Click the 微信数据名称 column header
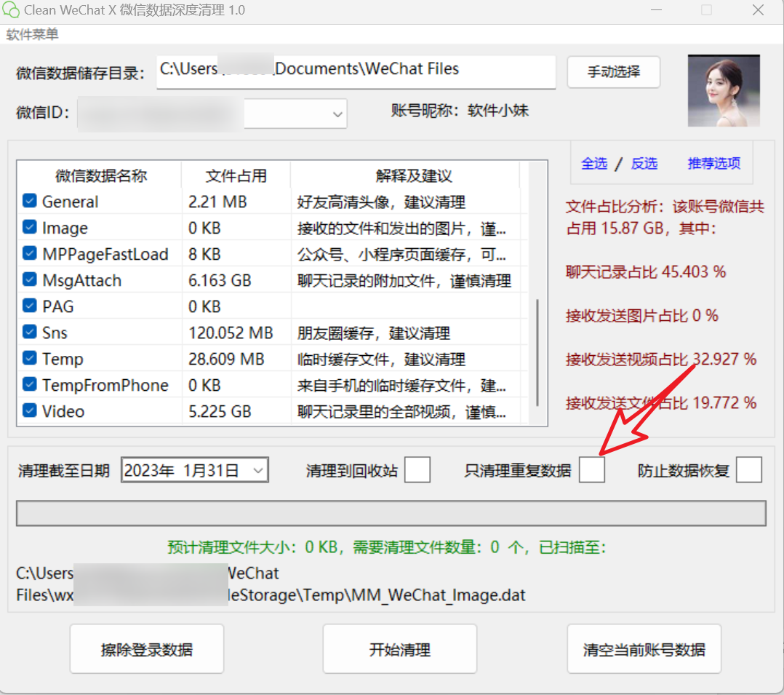The height and width of the screenshot is (695, 784). (x=100, y=175)
